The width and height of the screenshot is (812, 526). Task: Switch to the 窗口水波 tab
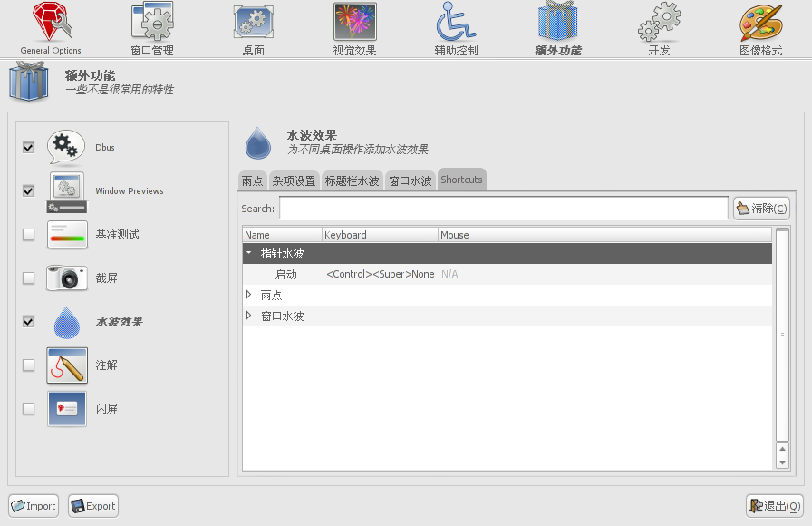click(x=411, y=180)
